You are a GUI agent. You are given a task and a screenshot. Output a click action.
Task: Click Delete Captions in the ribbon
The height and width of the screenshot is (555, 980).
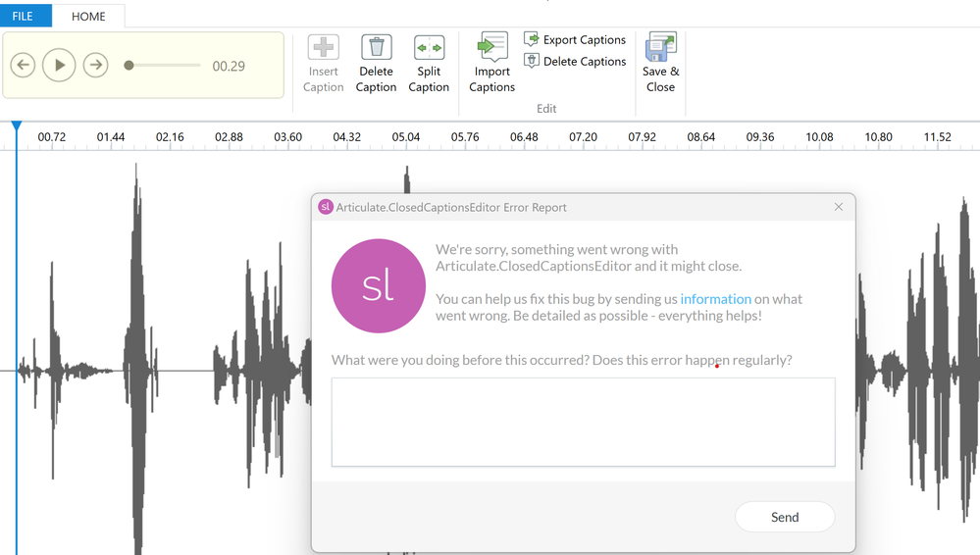[x=575, y=61]
